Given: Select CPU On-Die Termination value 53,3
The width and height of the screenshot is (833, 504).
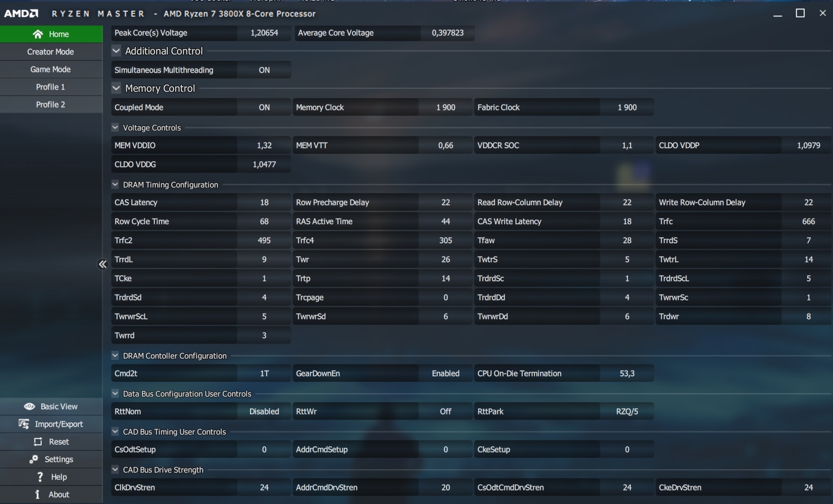Looking at the screenshot, I should click(627, 373).
